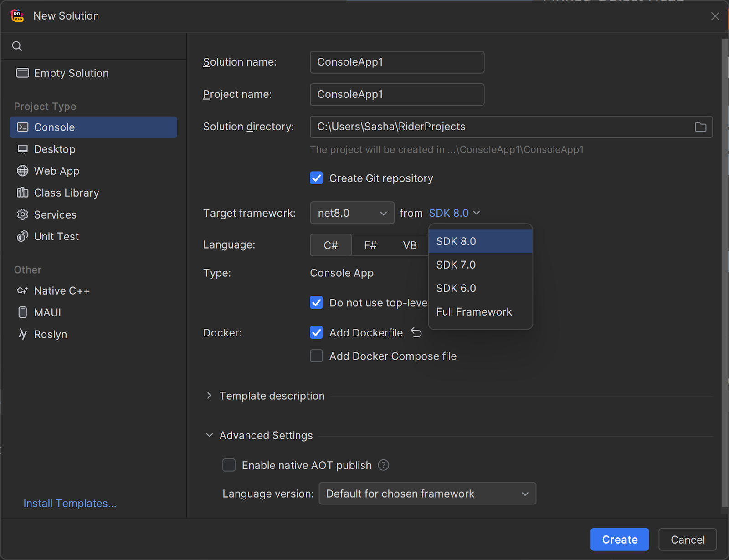729x560 pixels.
Task: Select Empty Solution template
Action: coord(93,73)
